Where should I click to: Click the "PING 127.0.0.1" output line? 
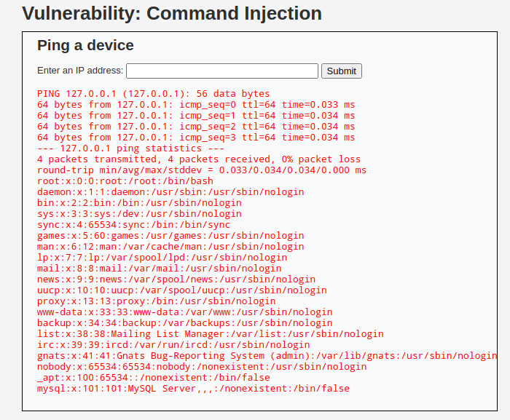coord(153,94)
